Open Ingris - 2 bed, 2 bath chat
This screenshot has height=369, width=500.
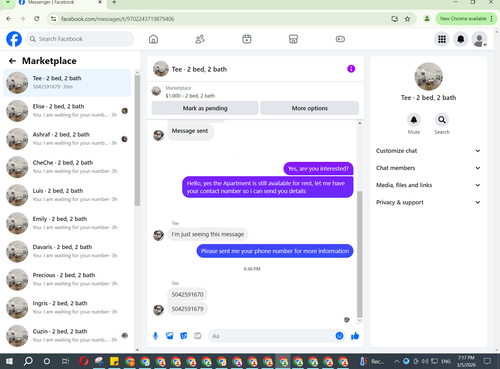(x=67, y=308)
